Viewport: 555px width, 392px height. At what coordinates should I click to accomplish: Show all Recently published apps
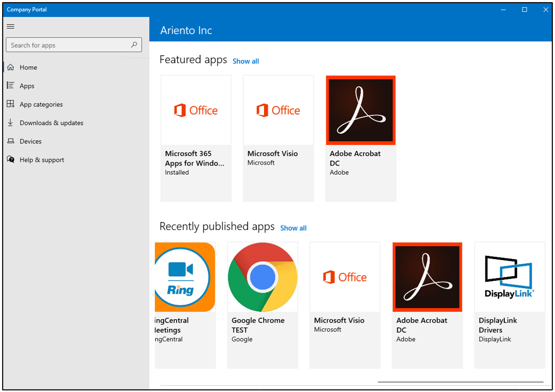[293, 228]
